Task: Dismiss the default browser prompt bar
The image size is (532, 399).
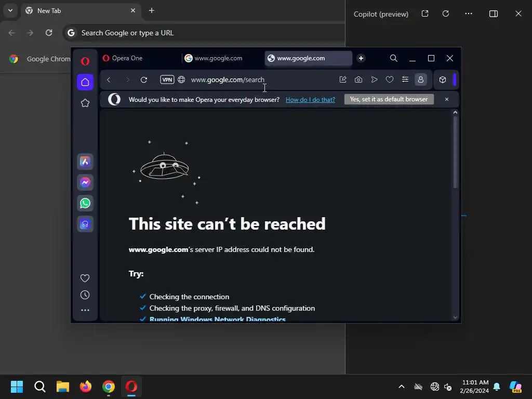Action: click(446, 99)
